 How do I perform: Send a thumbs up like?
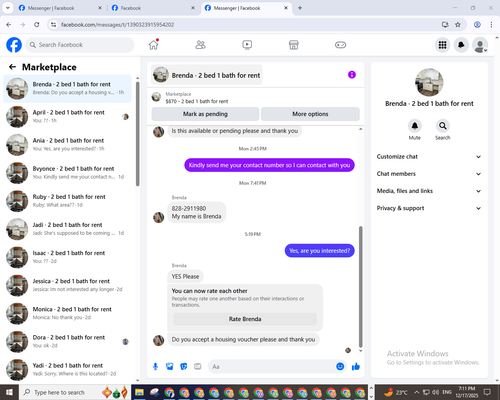(x=356, y=367)
